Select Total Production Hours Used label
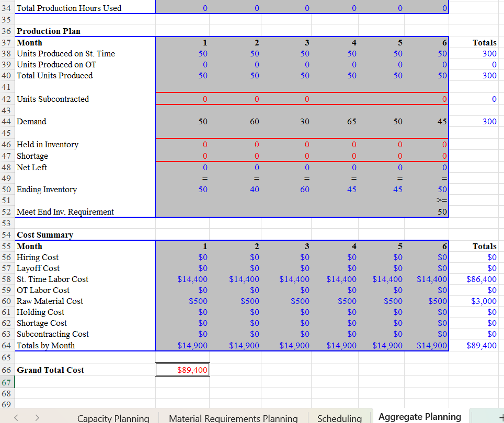 click(69, 8)
